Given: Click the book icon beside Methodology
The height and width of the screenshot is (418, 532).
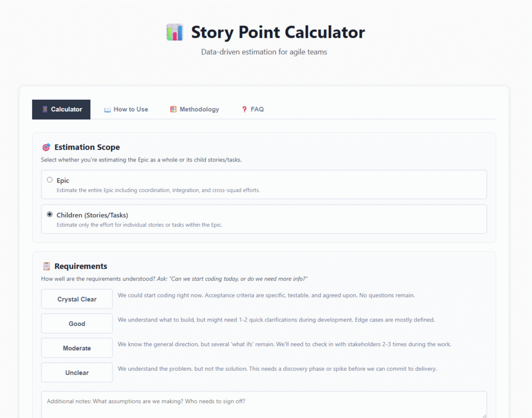Looking at the screenshot, I should (x=173, y=109).
